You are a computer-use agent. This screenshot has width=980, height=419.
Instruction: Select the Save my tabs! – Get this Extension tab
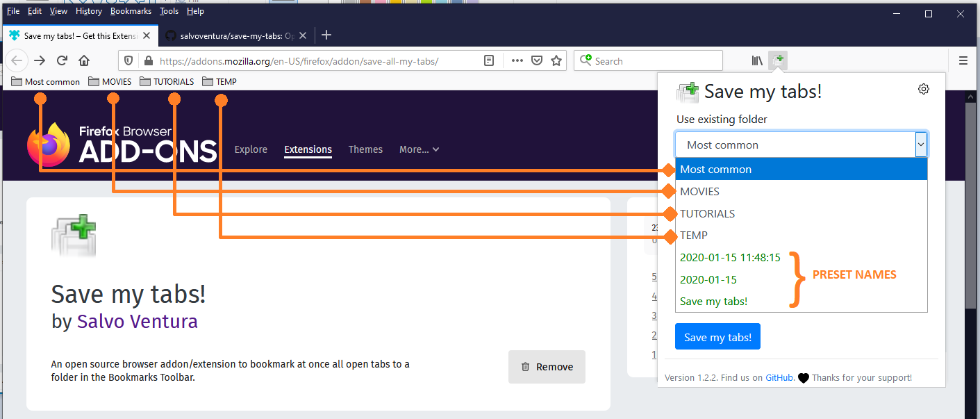pos(79,35)
